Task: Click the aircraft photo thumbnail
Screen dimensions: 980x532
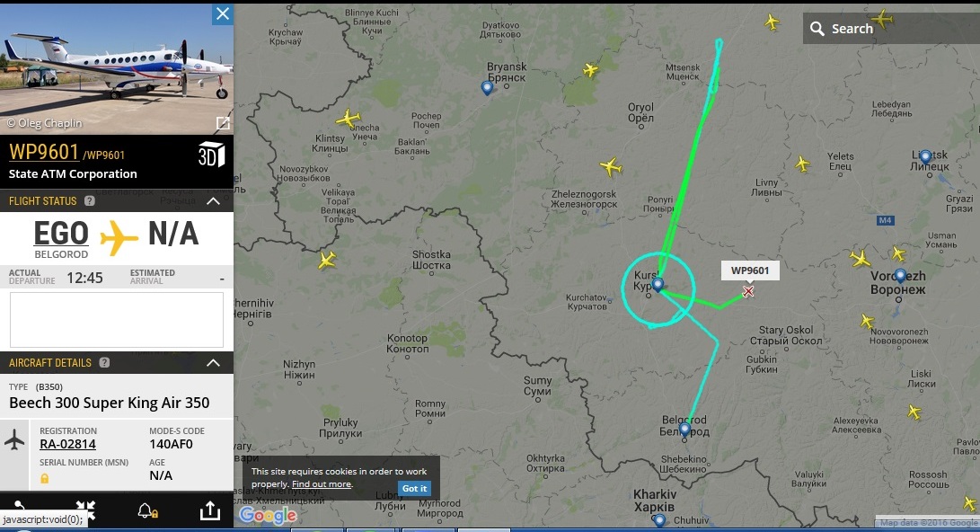Action: [x=117, y=69]
